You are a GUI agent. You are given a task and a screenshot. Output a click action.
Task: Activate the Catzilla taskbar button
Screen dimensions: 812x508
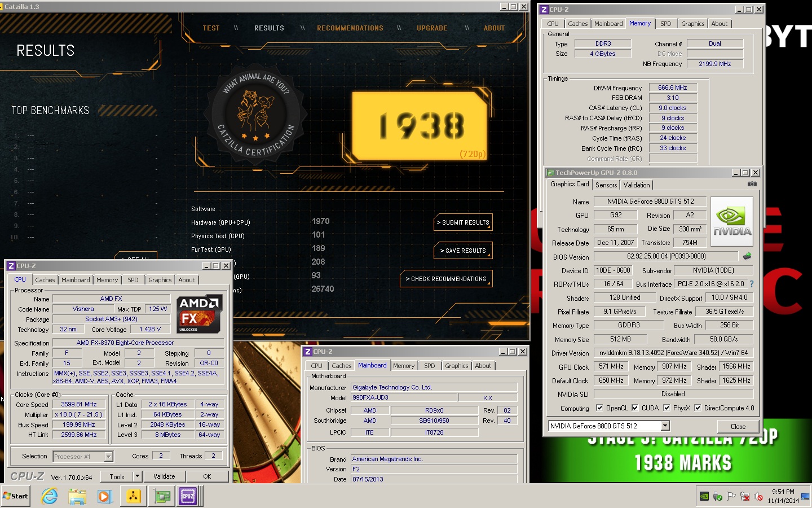[x=133, y=496]
